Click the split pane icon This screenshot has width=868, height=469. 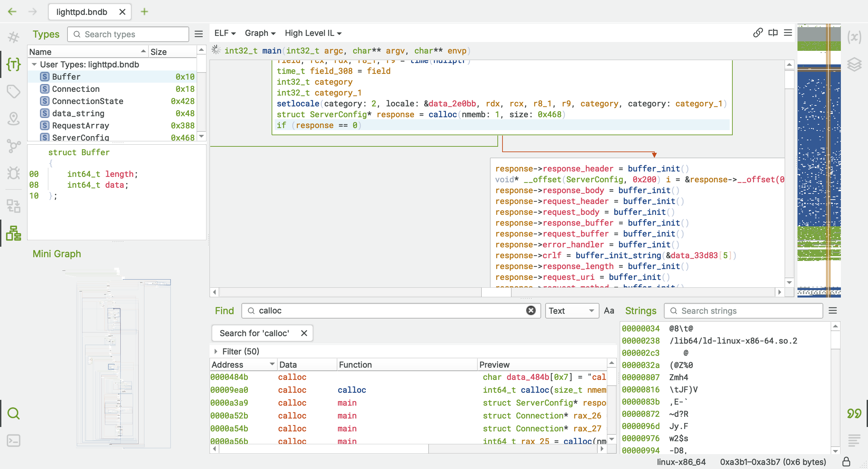[x=773, y=33]
